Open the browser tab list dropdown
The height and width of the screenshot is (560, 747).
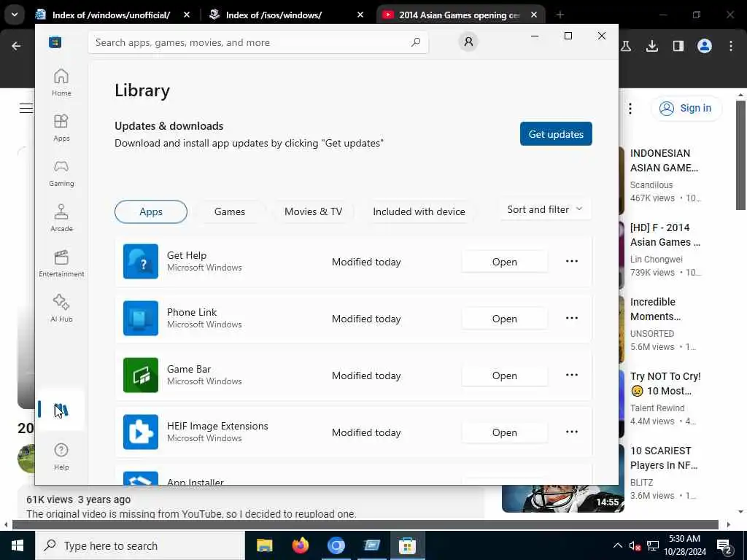point(15,15)
